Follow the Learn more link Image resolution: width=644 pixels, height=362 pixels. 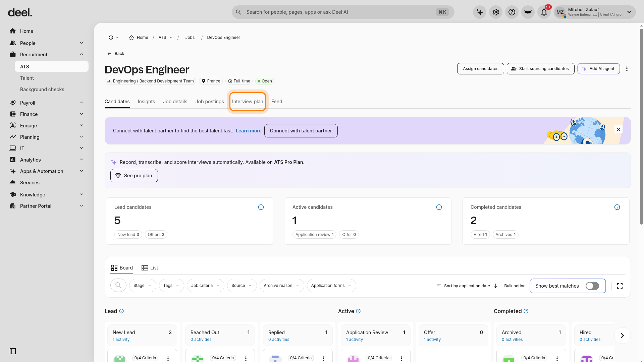click(x=249, y=131)
